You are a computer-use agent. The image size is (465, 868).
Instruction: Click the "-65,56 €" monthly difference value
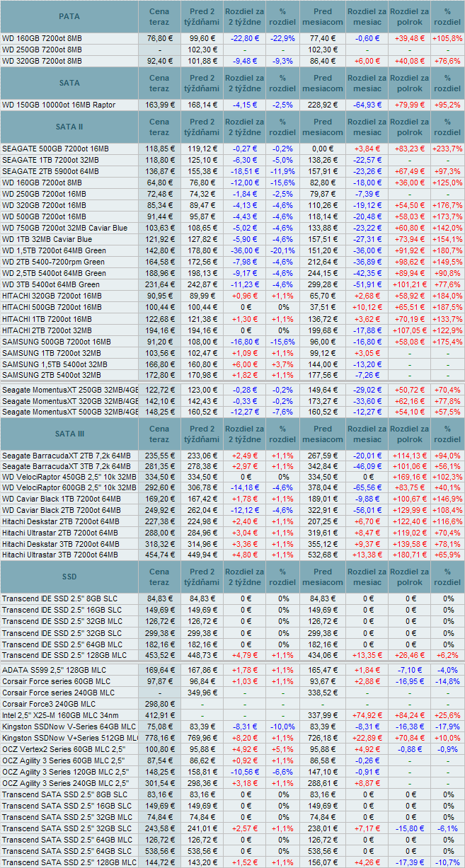[368, 487]
